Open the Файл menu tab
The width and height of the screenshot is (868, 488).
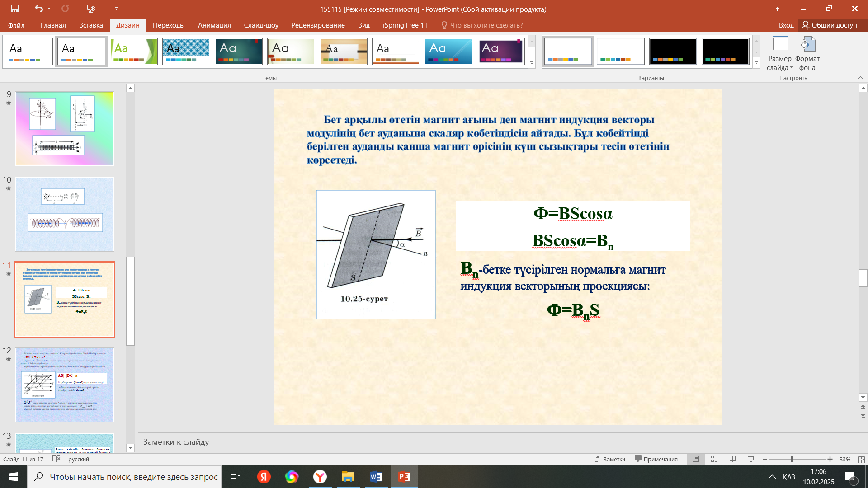click(16, 25)
